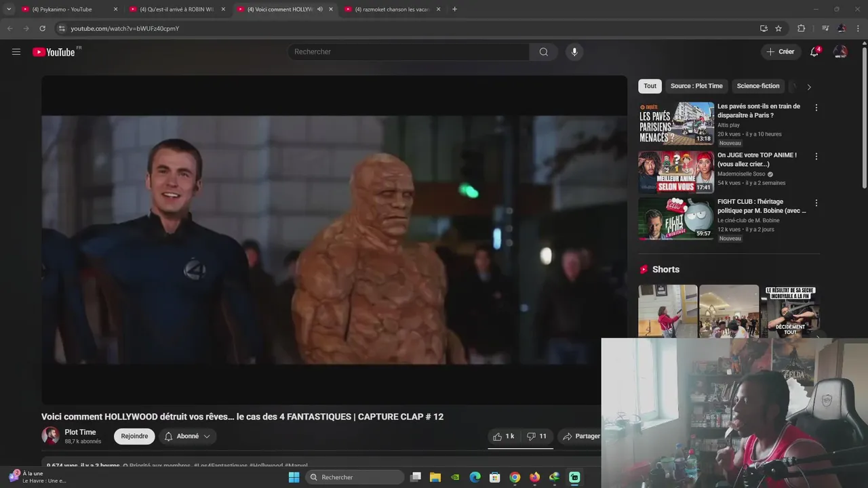The height and width of the screenshot is (488, 868).
Task: Click the Fantastic Four video player
Action: [x=334, y=240]
